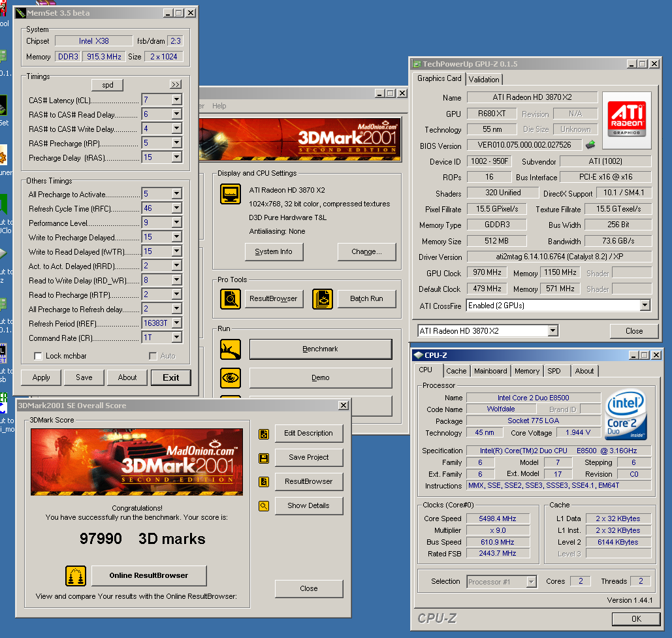Click the OK button in CPU-Z
Screen dimensions: 672x638
click(x=636, y=619)
